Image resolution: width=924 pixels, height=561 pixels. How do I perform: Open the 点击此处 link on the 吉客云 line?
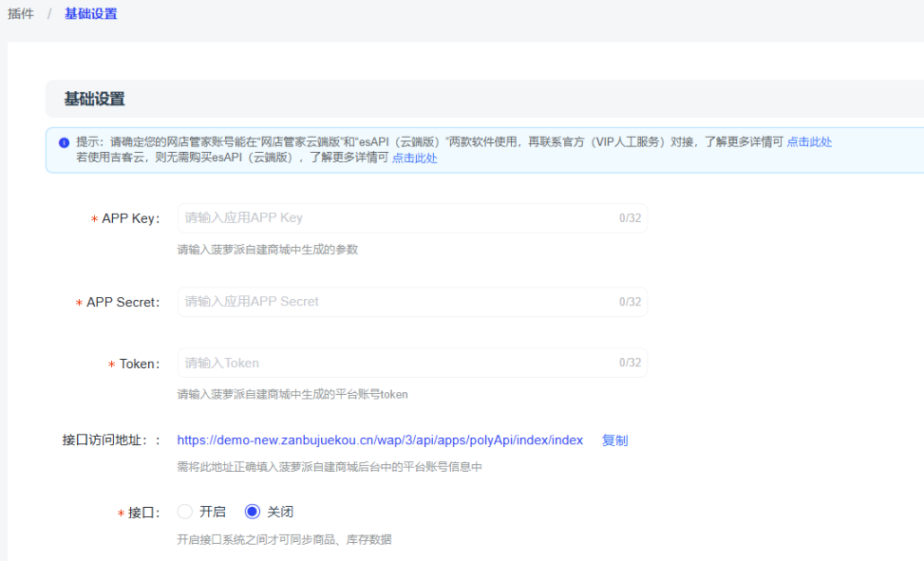415,159
